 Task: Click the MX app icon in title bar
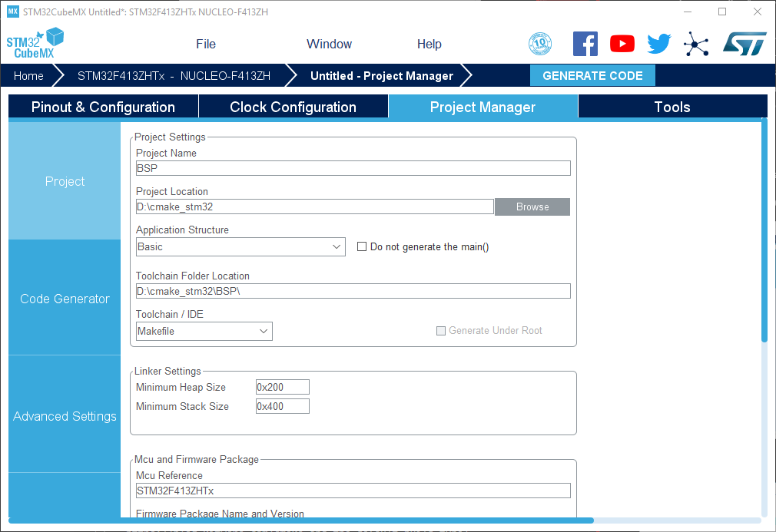coord(13,12)
